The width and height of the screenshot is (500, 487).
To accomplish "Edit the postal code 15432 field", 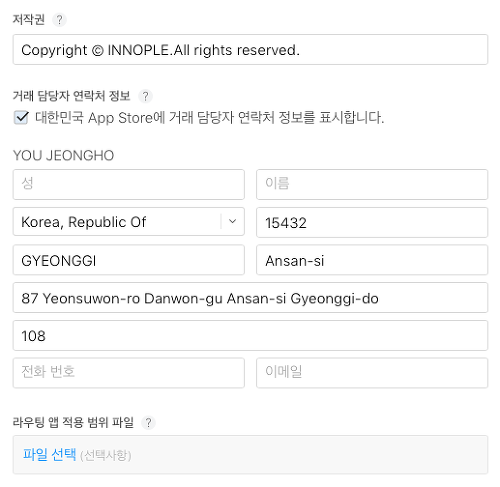I will click(372, 222).
